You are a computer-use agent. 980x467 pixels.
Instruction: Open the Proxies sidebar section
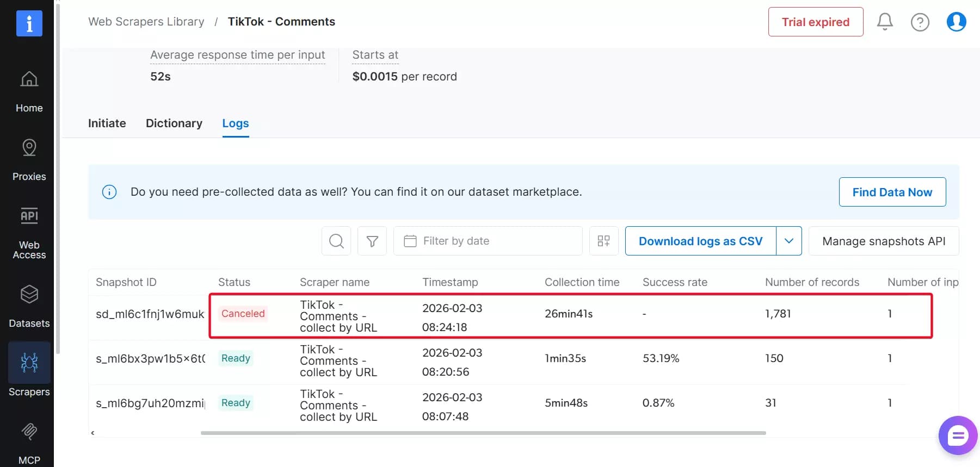point(29,160)
